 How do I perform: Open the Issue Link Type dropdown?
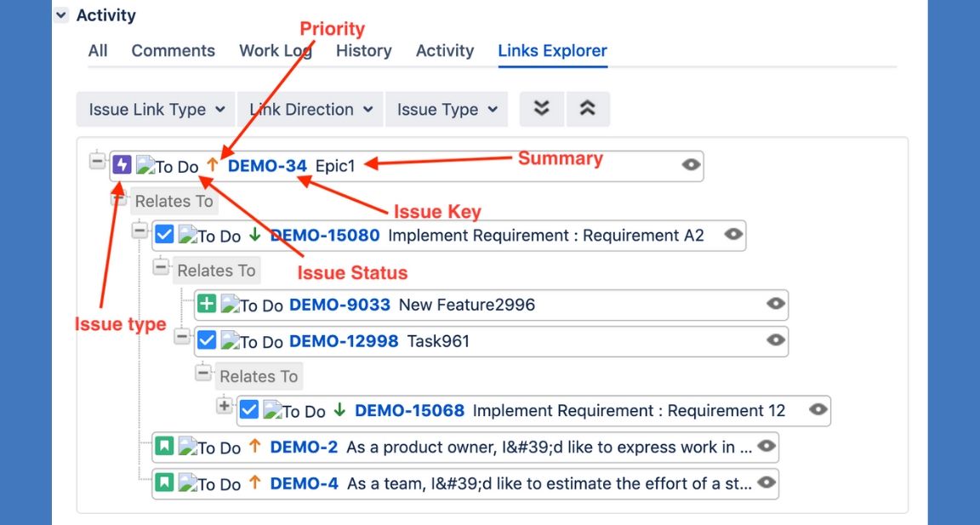point(156,110)
